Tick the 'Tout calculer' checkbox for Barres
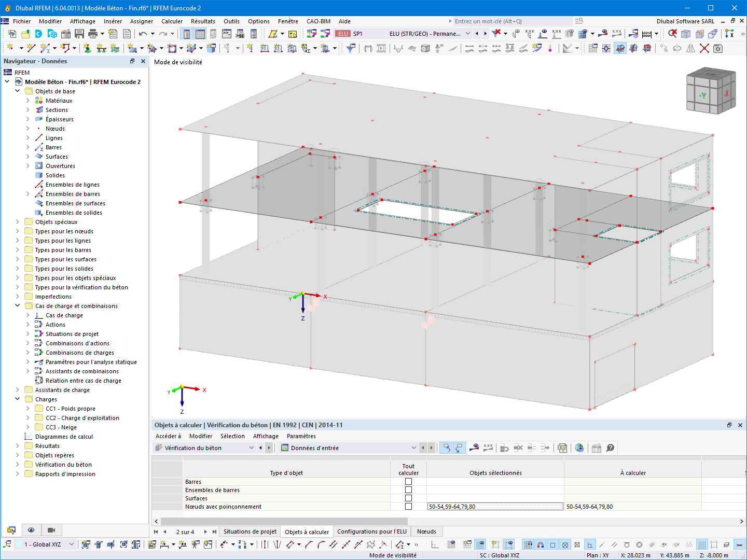747x560 pixels. tap(408, 482)
